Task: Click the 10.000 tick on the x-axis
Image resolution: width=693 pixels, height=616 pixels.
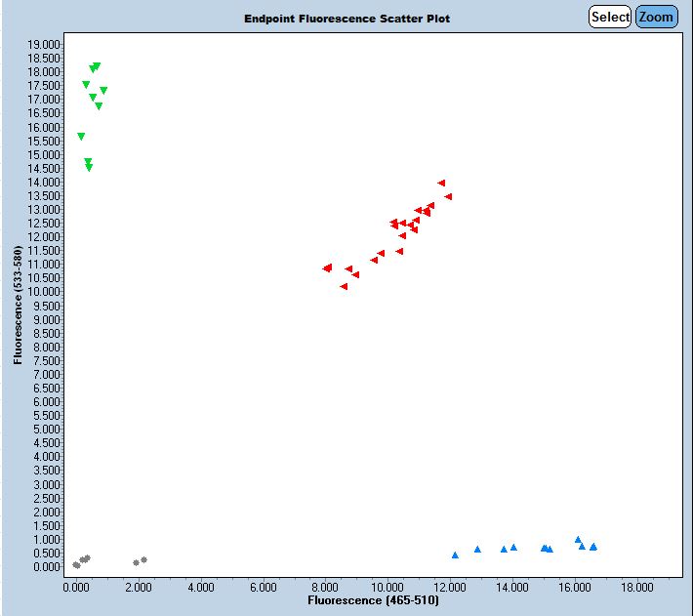Action: [x=387, y=588]
